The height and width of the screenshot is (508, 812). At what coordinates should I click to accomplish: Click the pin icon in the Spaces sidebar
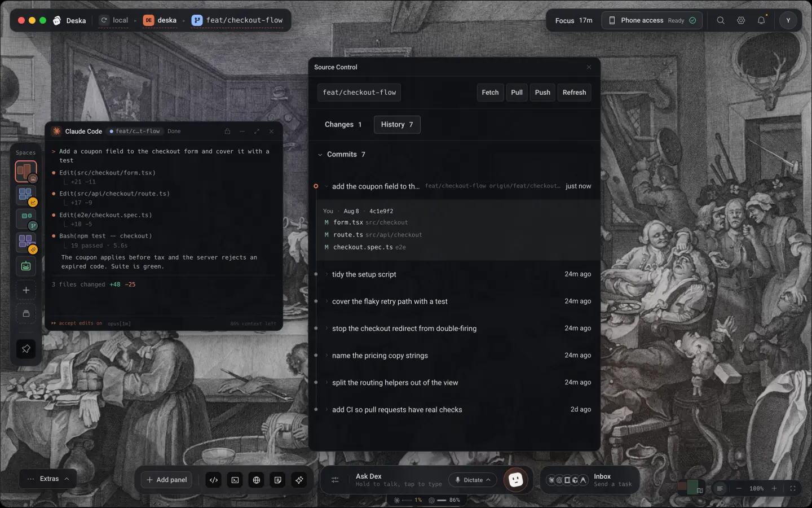coord(26,349)
